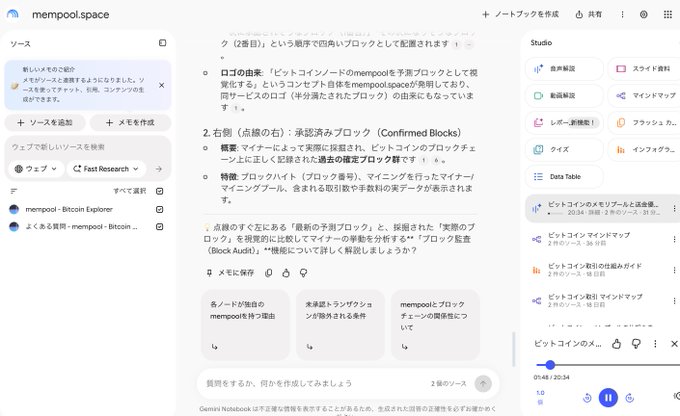The image size is (680, 416).
Task: Click the chat panel scrollbar
Action: [x=513, y=350]
